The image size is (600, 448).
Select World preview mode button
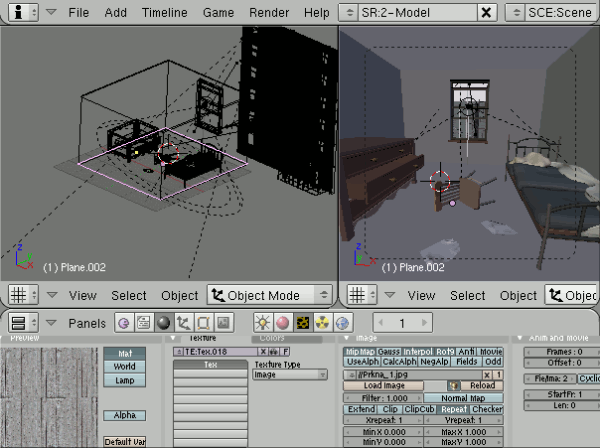125,367
